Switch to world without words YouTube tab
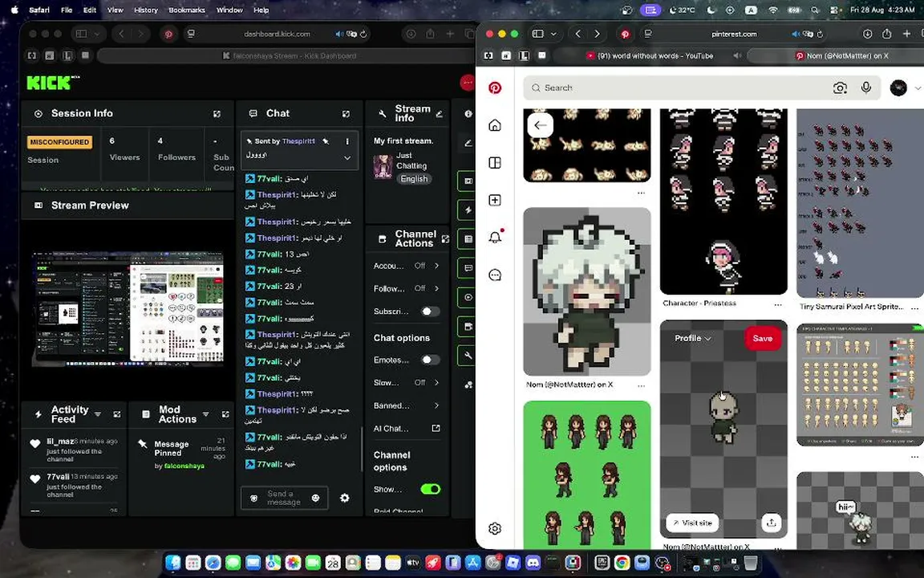The width and height of the screenshot is (924, 578). (648, 55)
